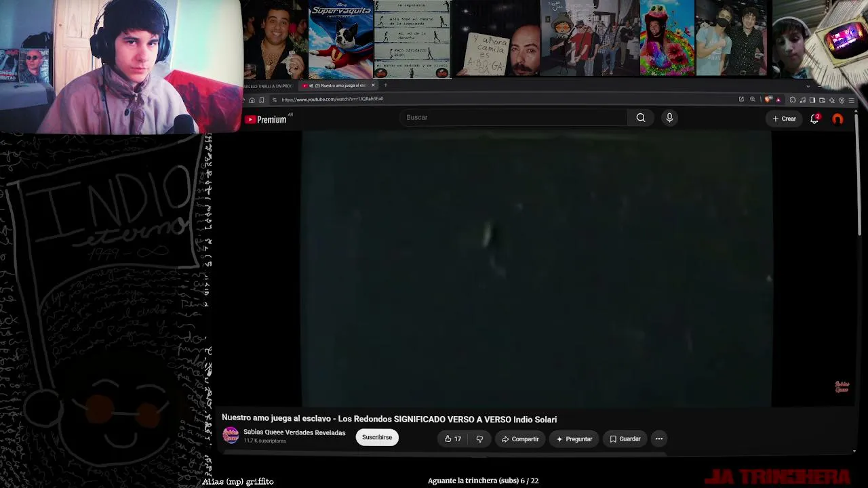This screenshot has height=488, width=868.
Task: Open the Leo AI sparkle icon
Action: [832, 100]
